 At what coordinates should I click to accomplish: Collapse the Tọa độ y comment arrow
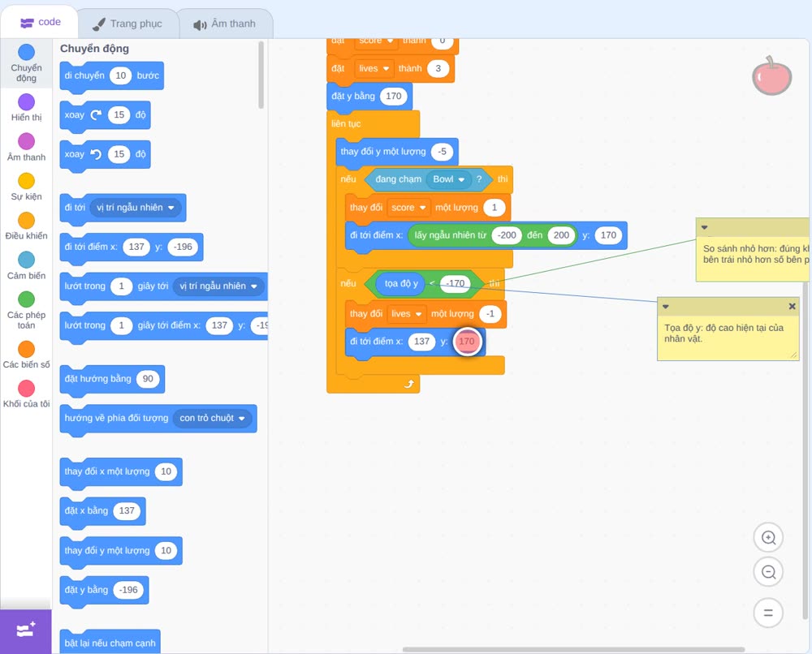[666, 307]
